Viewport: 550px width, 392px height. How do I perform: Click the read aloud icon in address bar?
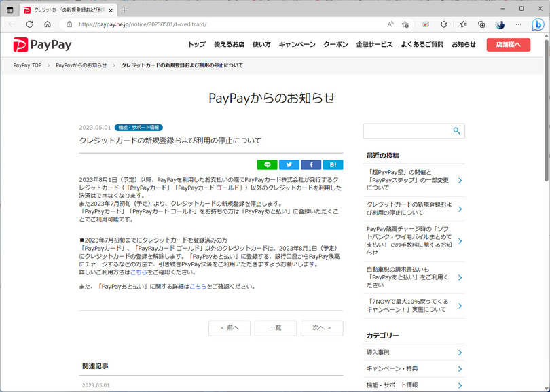tap(390, 24)
